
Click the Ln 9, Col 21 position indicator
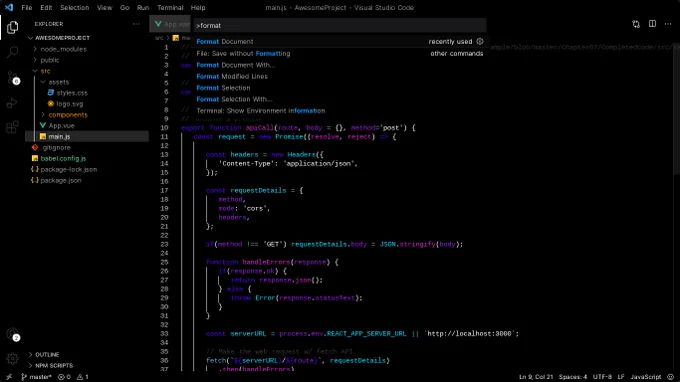point(536,377)
